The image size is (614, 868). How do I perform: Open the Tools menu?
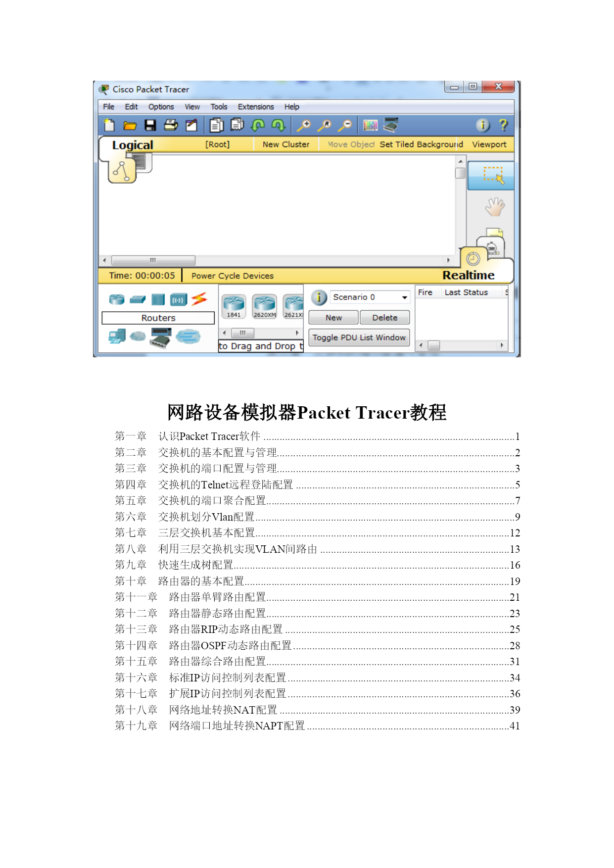tap(219, 107)
